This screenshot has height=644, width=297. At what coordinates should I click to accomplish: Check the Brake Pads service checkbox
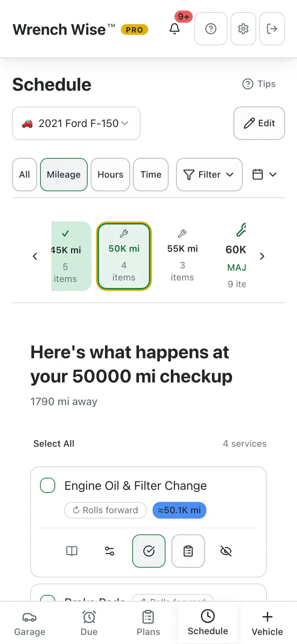pyautogui.click(x=48, y=598)
